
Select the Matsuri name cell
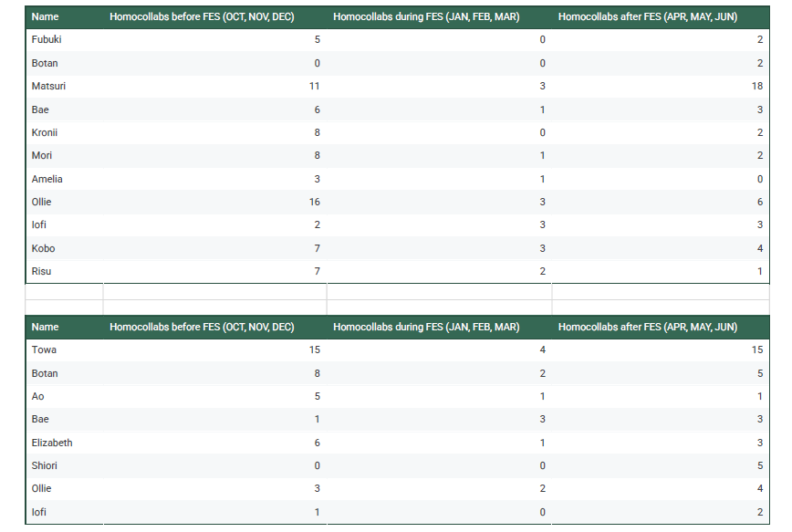(x=64, y=86)
